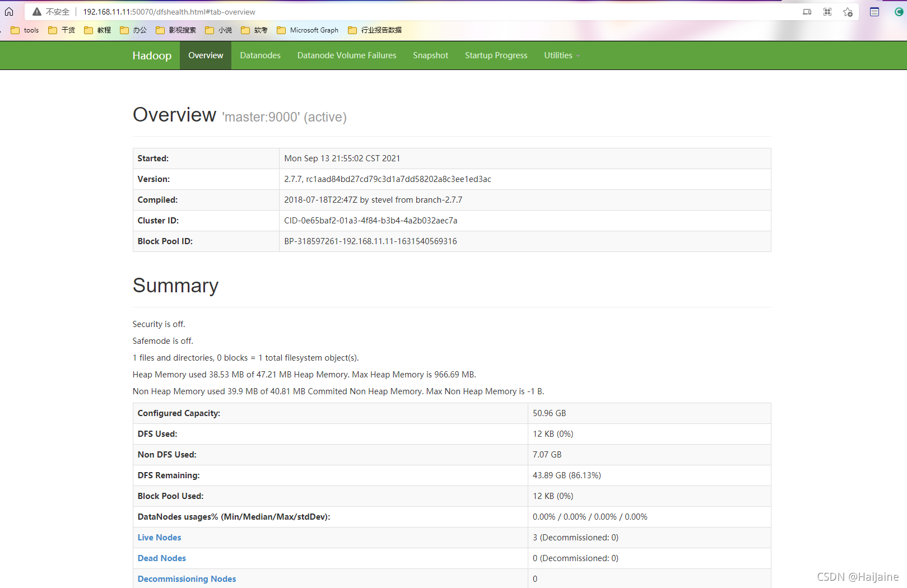Open the Decommissioning Nodes link
Screen dimensions: 907x588
click(x=187, y=579)
